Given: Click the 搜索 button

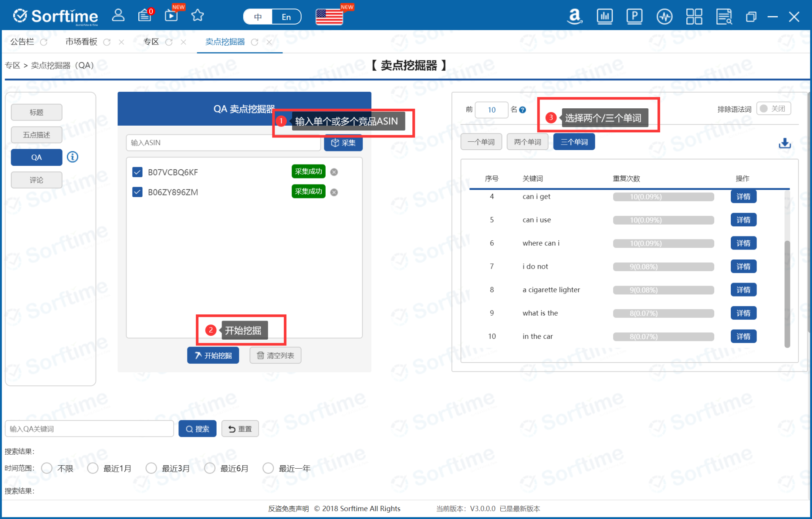Looking at the screenshot, I should coord(198,429).
